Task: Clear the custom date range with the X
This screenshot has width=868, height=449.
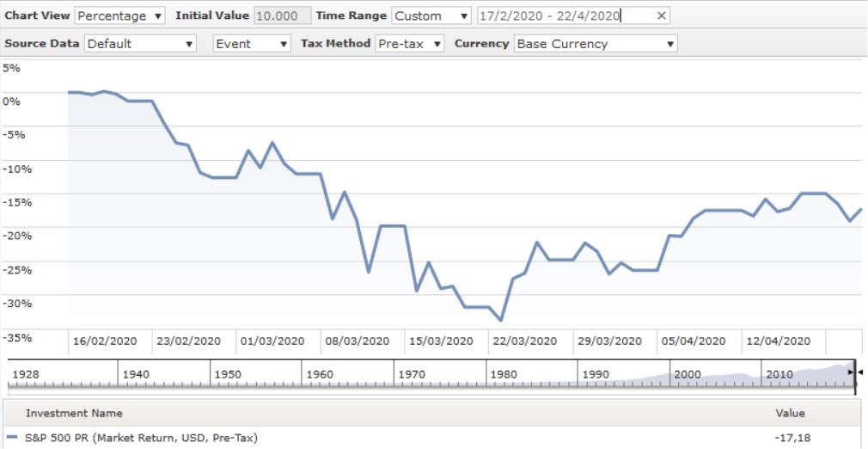Action: pos(660,15)
